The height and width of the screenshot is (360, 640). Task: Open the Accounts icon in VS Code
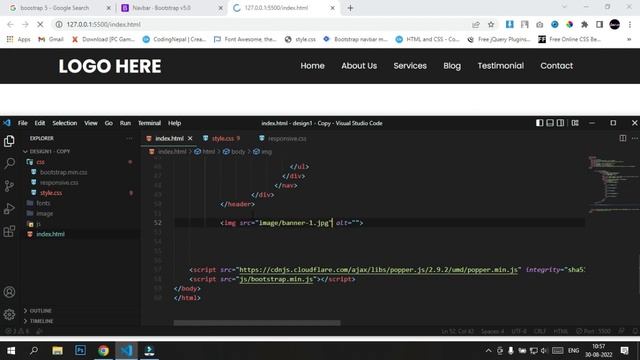click(9, 292)
